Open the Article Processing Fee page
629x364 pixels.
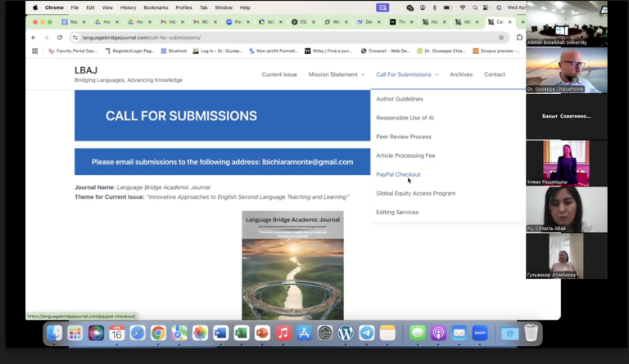(405, 155)
